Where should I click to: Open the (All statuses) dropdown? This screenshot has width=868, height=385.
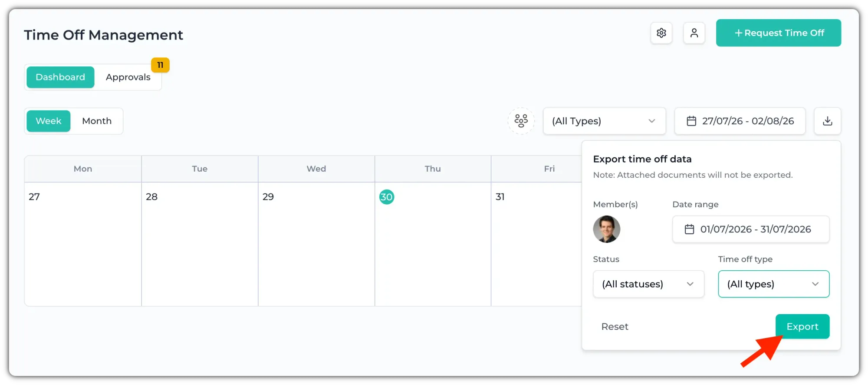tap(648, 284)
